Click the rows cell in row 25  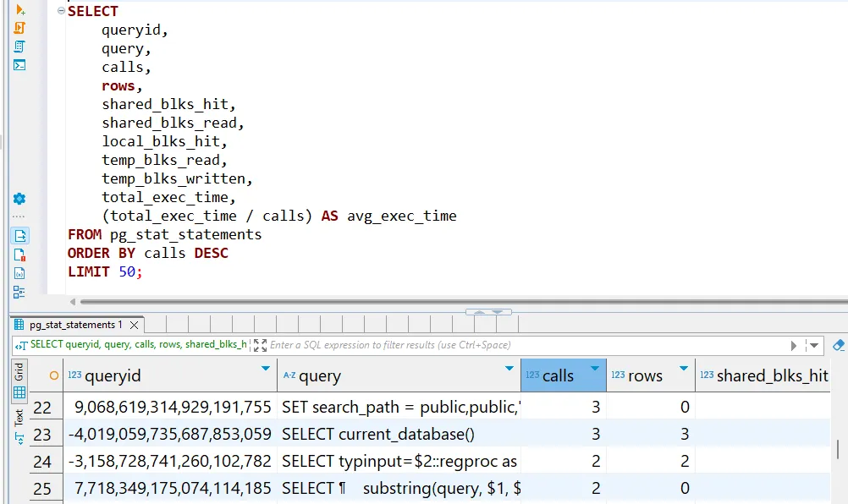[651, 488]
